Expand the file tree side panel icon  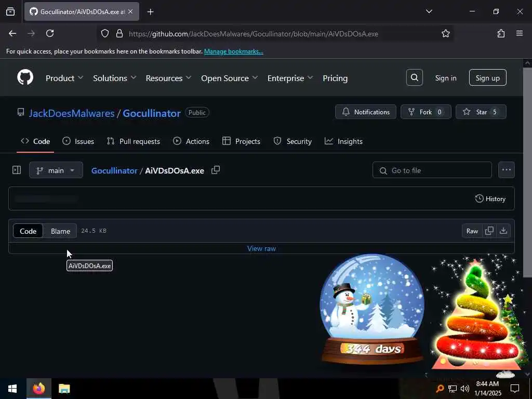coord(17,170)
